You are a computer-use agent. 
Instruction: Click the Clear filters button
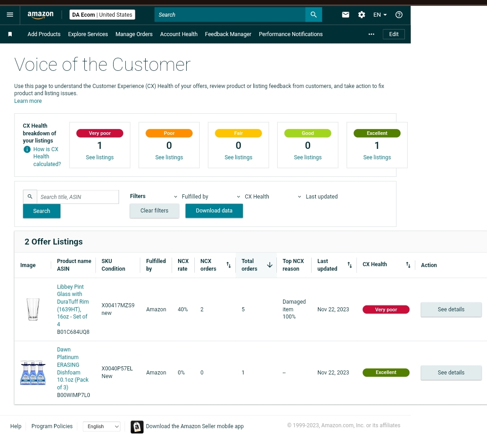pos(154,211)
